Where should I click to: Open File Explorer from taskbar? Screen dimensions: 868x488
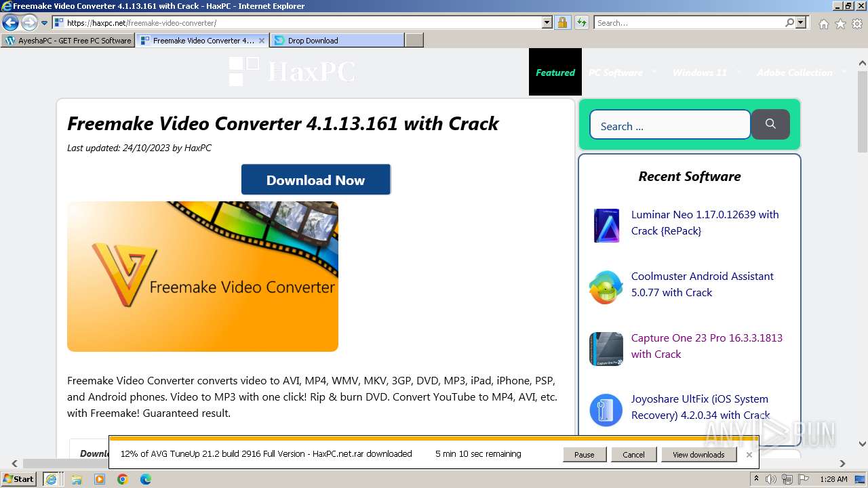click(x=77, y=479)
